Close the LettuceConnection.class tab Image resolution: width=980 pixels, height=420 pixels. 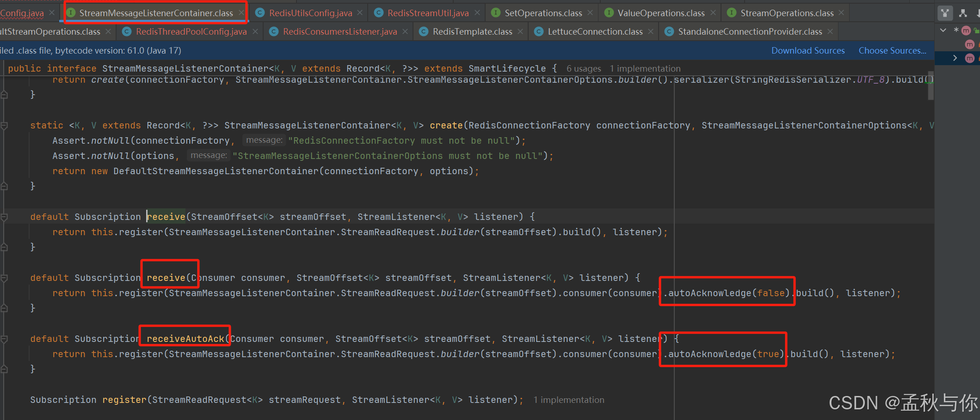point(651,31)
